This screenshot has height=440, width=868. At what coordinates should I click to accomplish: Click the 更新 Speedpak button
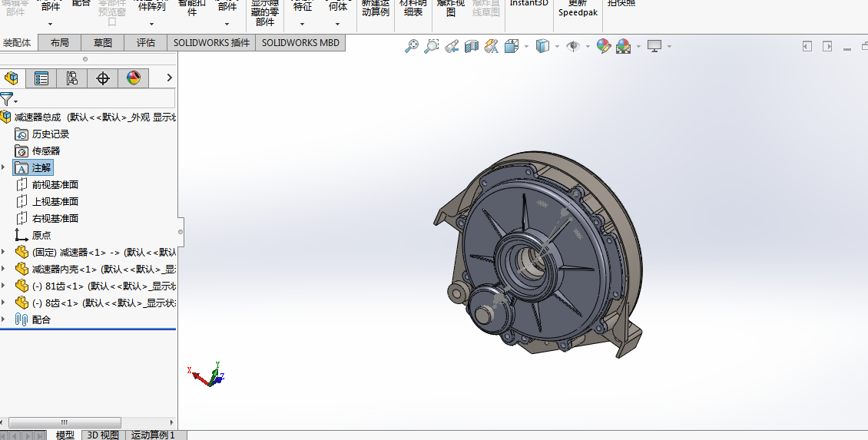pyautogui.click(x=578, y=9)
